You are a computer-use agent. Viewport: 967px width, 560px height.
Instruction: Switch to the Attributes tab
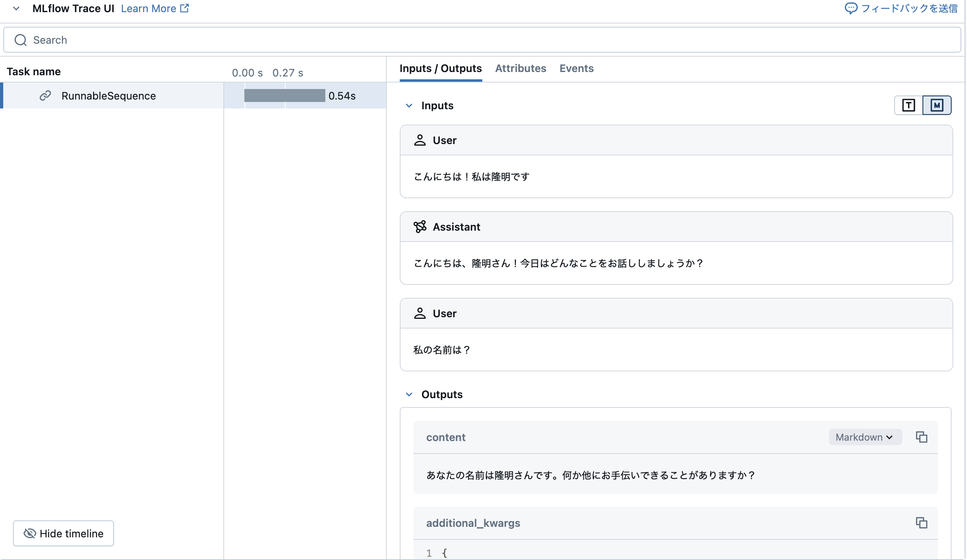click(x=521, y=68)
